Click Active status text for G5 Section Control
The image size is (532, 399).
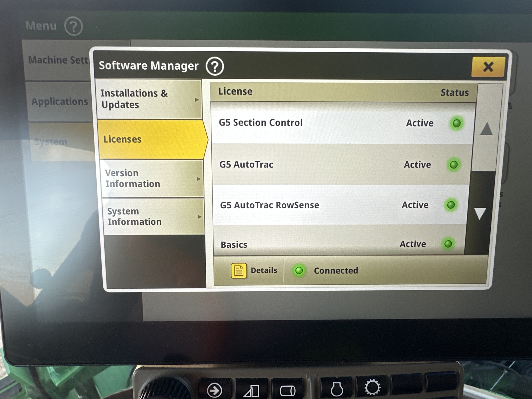pyautogui.click(x=420, y=123)
